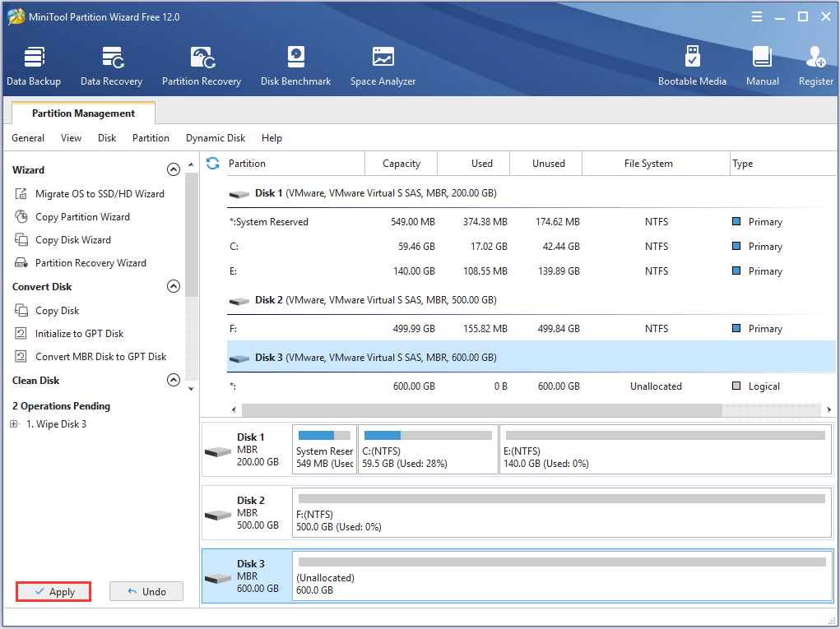Click Disk 1 drive icon in disk map
This screenshot has height=629, width=840.
tap(217, 451)
